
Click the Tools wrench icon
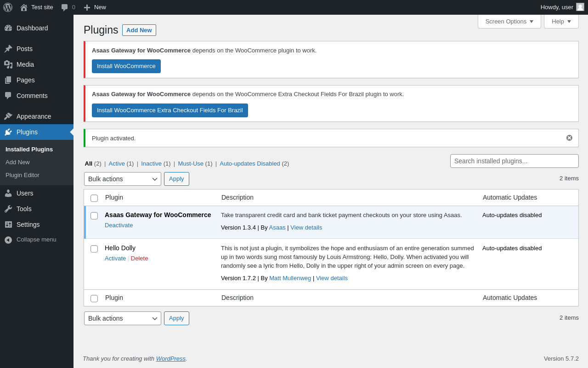[x=8, y=209]
